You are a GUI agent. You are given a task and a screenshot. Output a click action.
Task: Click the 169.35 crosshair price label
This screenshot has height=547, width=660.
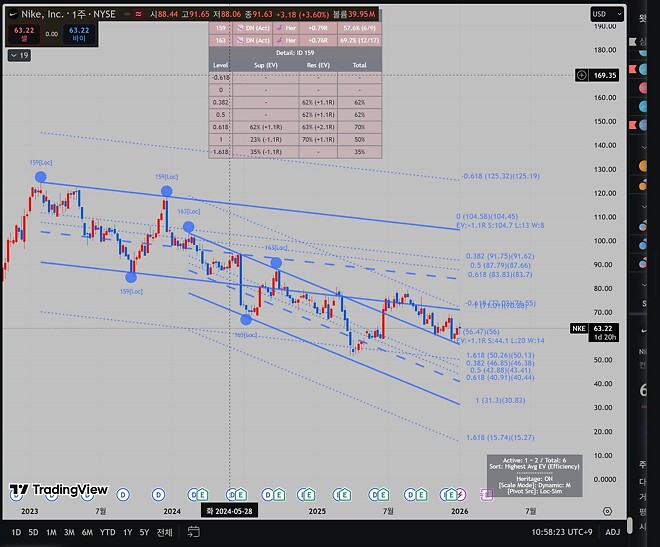pos(605,75)
